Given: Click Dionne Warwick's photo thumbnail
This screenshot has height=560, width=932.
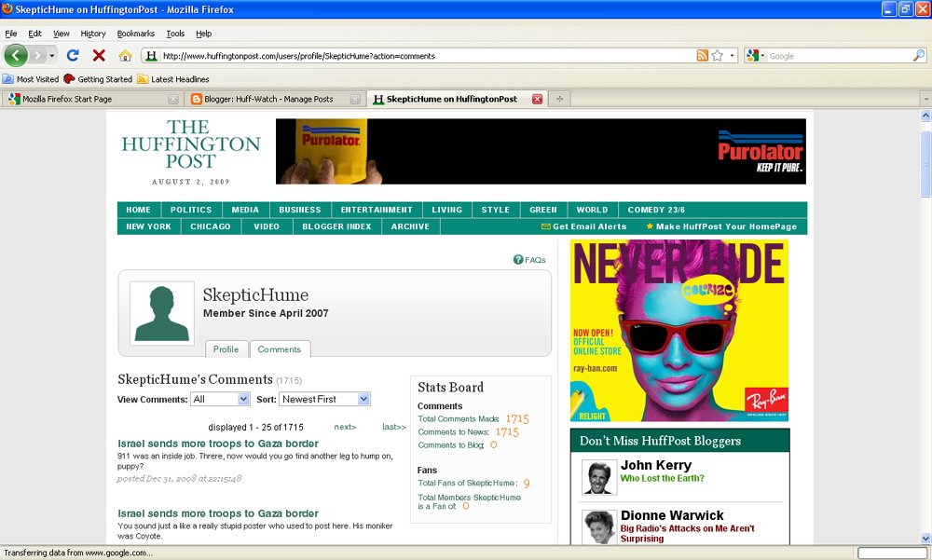Looking at the screenshot, I should [599, 526].
